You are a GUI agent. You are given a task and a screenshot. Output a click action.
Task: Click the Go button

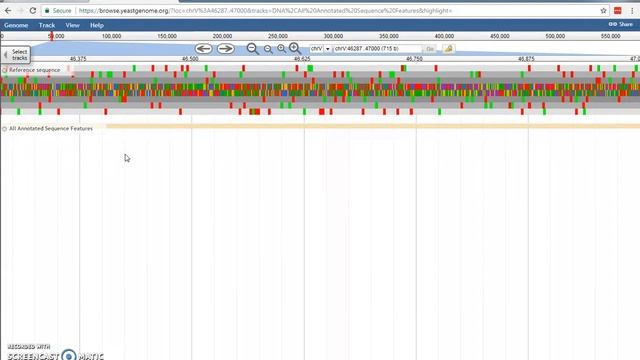[x=429, y=49]
